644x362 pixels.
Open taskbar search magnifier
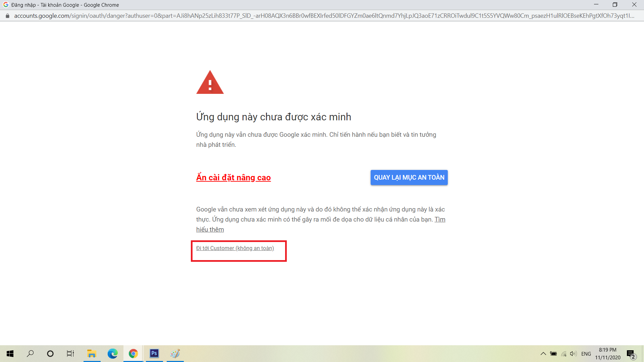[x=30, y=354]
